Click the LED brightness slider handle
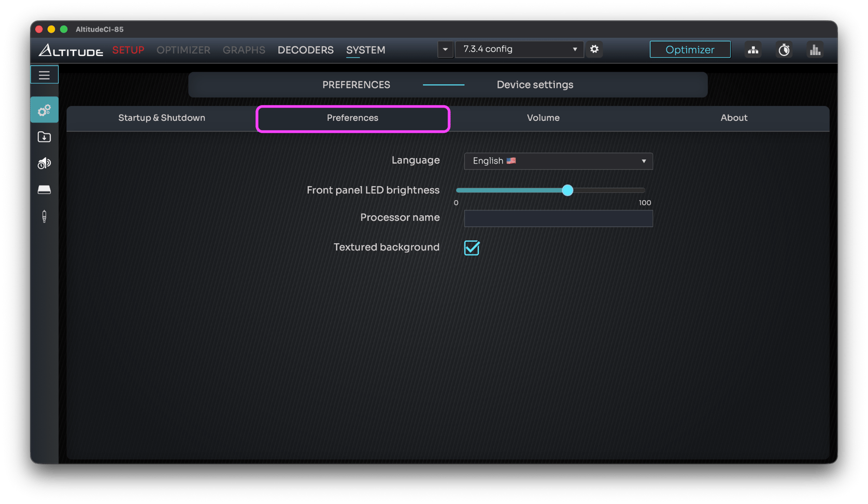 tap(567, 190)
